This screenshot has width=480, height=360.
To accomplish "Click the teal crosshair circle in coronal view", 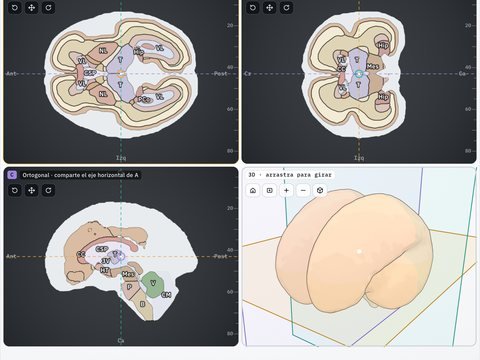I will (359, 74).
